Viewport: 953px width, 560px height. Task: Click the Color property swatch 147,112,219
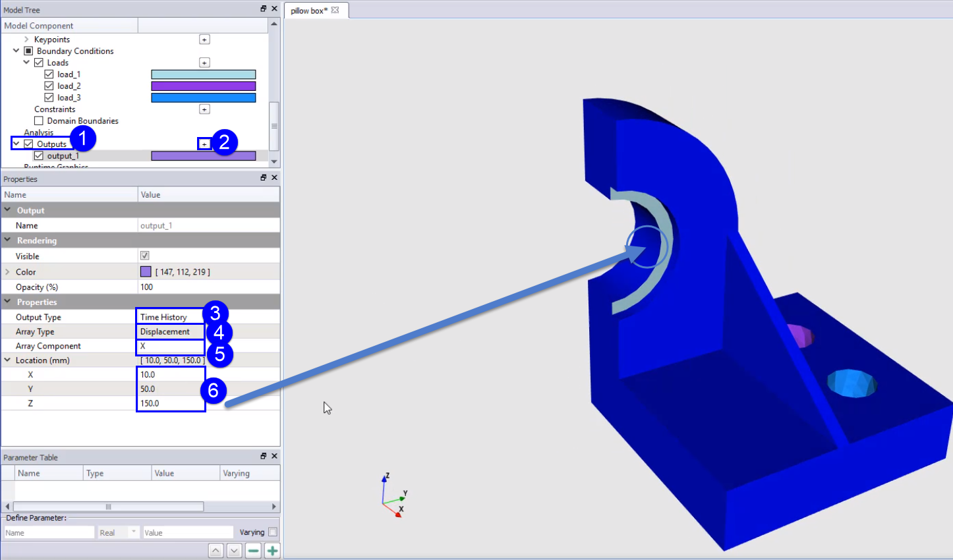click(146, 271)
